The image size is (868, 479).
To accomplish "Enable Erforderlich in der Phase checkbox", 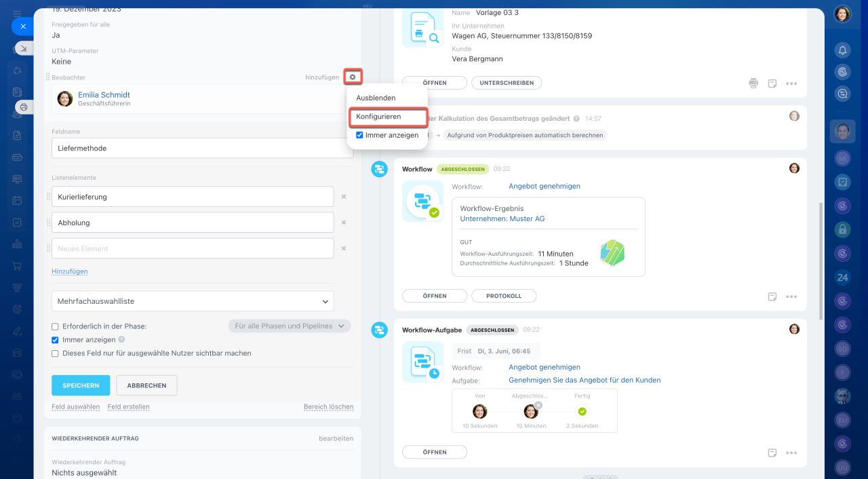I will click(56, 326).
